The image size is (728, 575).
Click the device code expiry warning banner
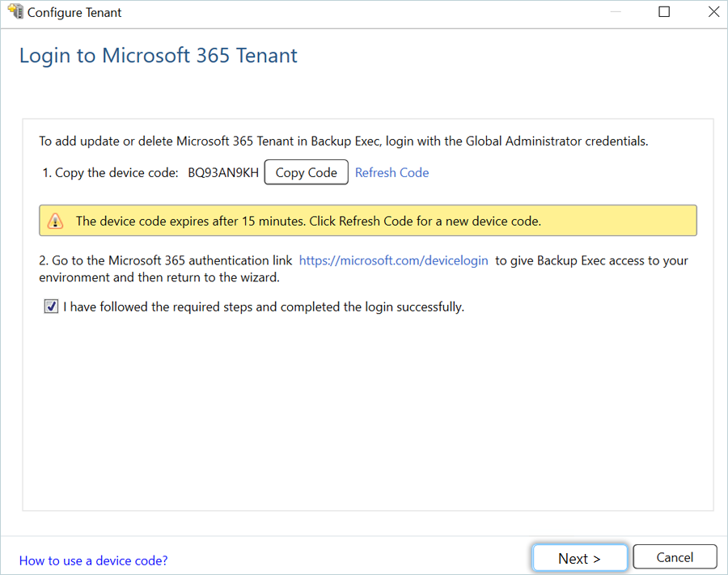(368, 221)
